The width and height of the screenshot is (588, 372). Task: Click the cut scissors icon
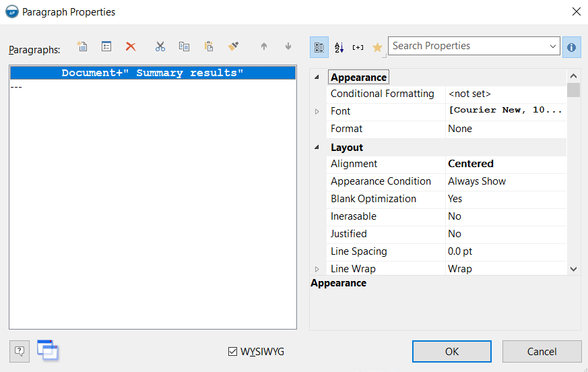(160, 46)
